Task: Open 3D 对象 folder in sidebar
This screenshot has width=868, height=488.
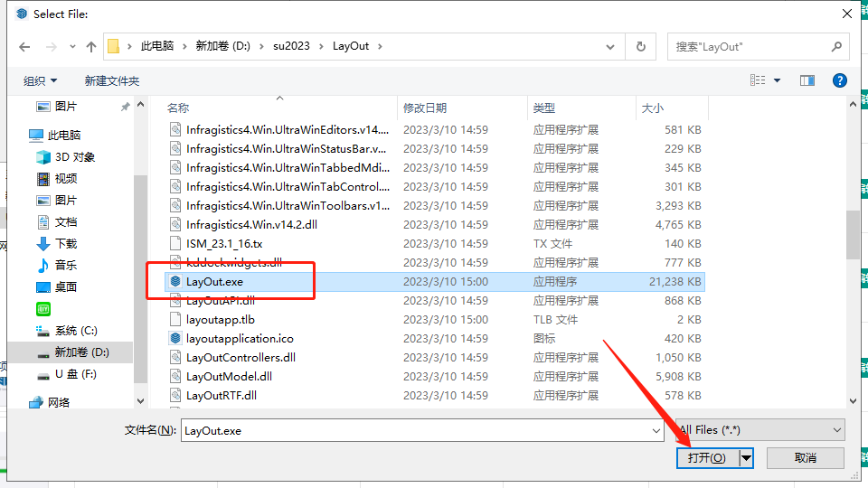Action: pos(75,157)
